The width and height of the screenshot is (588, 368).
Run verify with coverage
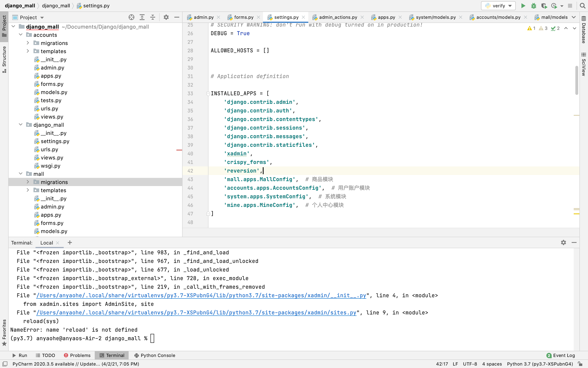pos(544,6)
